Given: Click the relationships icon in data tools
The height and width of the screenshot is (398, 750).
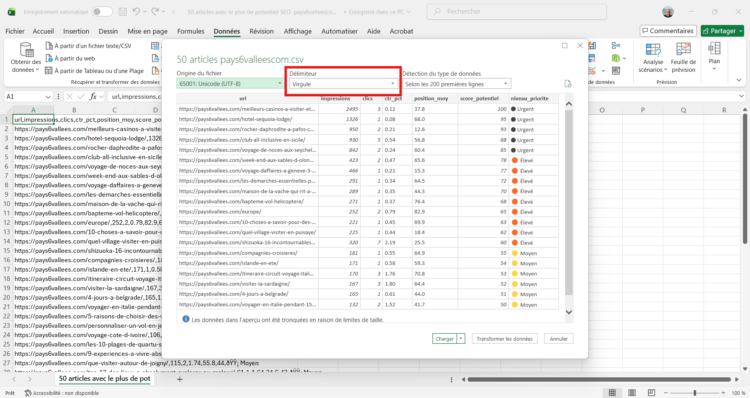Looking at the screenshot, I should click(616, 45).
